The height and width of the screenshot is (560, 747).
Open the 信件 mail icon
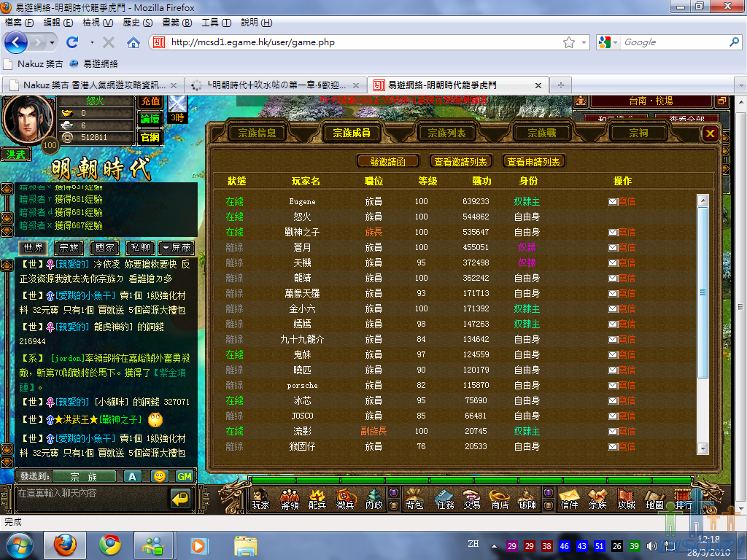(x=569, y=499)
